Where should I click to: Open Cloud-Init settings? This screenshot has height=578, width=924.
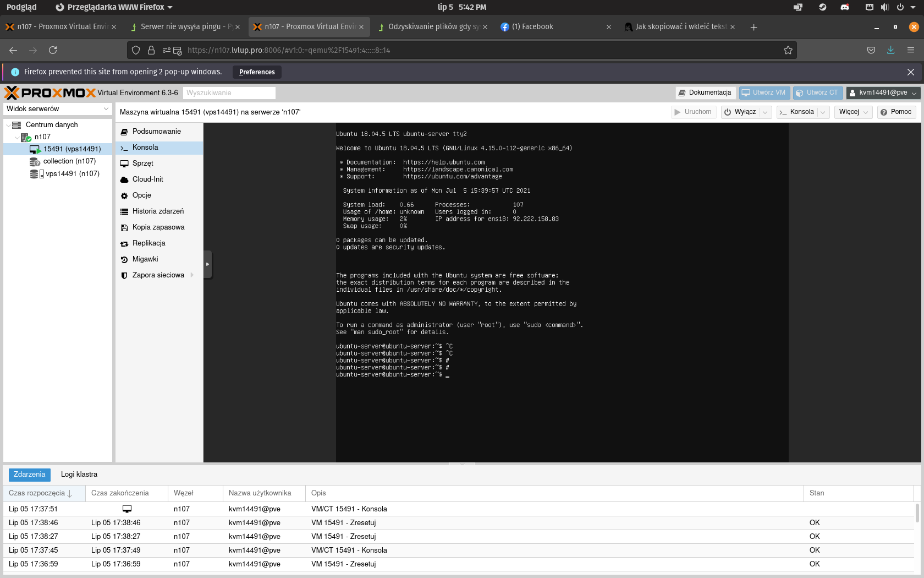click(x=147, y=179)
